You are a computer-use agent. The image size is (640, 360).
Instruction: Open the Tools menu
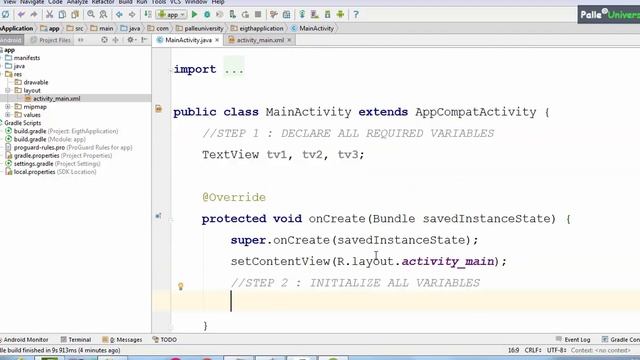click(158, 2)
